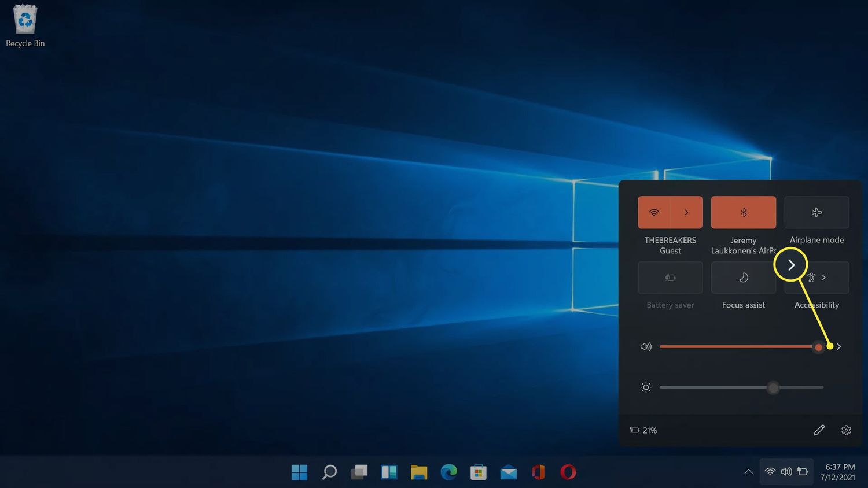Open Microsoft Store from the taskbar
The width and height of the screenshot is (868, 488).
click(479, 472)
